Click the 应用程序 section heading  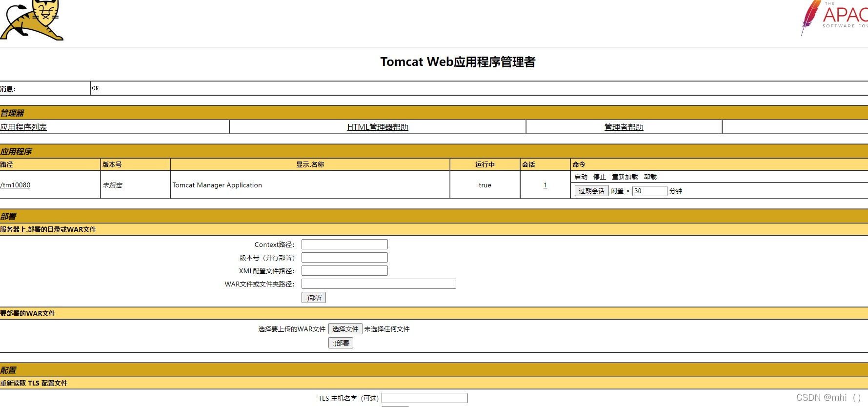coord(16,151)
